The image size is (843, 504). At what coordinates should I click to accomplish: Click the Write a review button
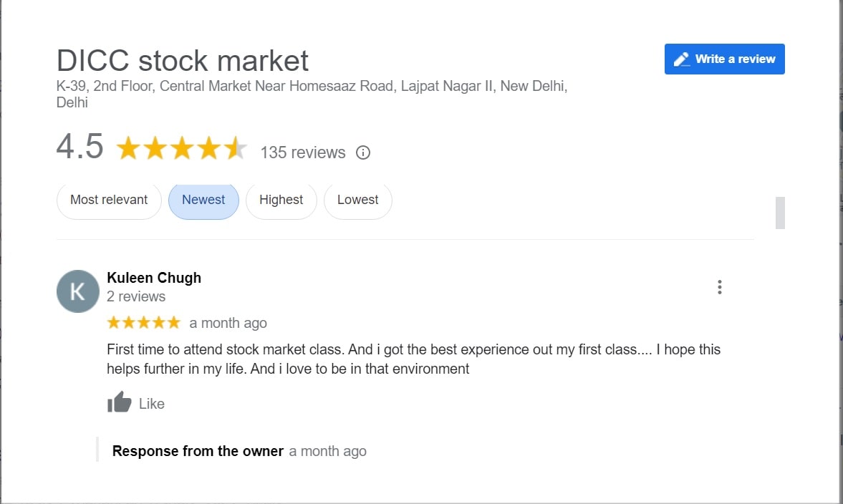(724, 59)
